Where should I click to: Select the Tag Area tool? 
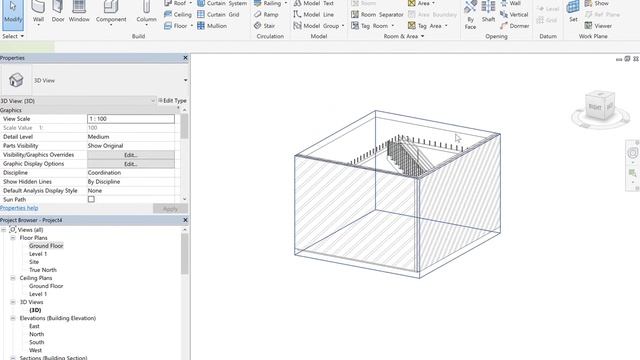coord(428,26)
